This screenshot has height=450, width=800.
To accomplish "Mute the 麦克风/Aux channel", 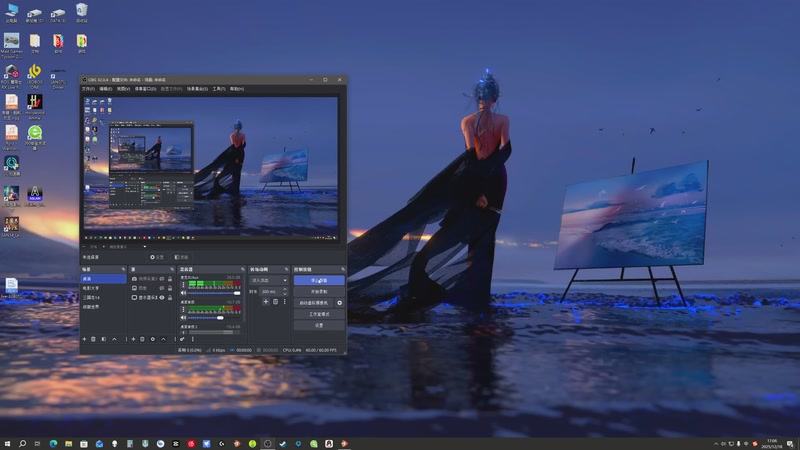I will tap(183, 292).
